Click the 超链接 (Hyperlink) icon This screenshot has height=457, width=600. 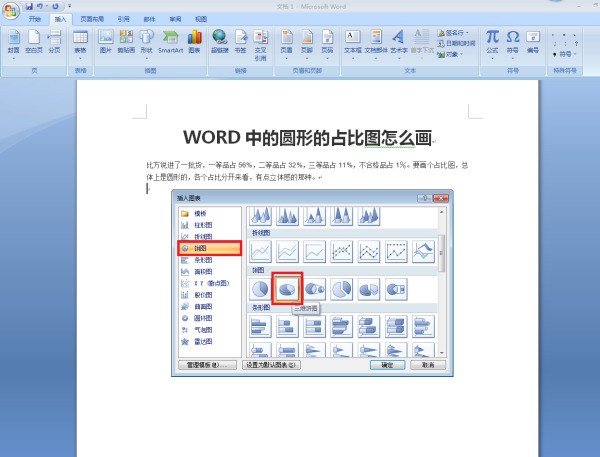pyautogui.click(x=220, y=42)
